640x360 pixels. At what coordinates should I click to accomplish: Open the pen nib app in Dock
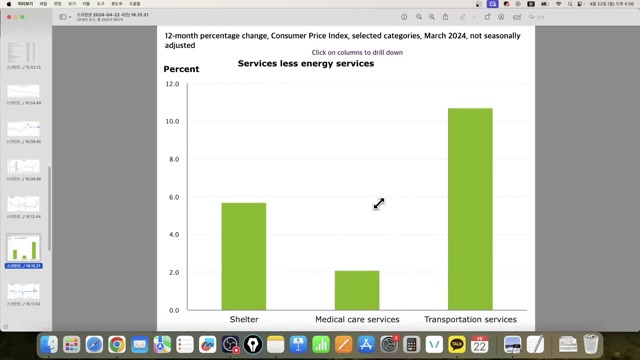(253, 344)
